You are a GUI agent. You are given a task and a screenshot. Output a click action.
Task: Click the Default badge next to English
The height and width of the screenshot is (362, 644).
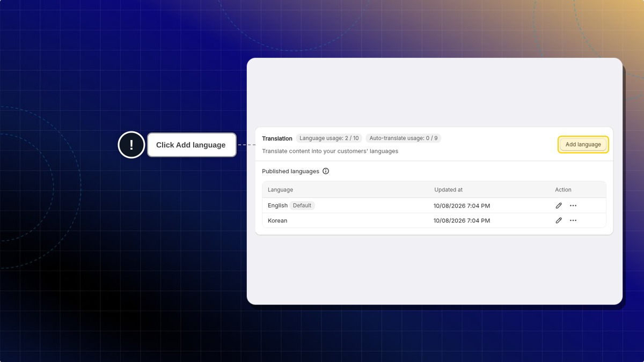[x=302, y=205]
